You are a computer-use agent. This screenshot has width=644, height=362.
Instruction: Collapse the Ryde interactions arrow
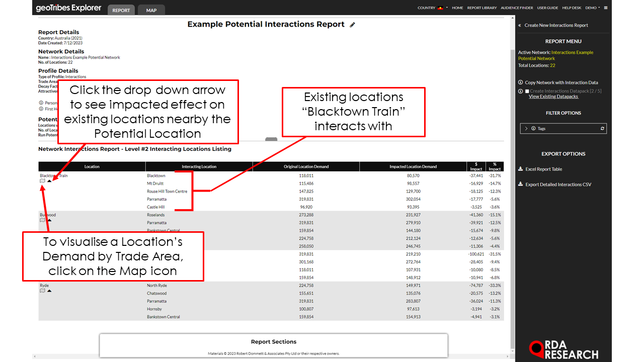pyautogui.click(x=49, y=291)
